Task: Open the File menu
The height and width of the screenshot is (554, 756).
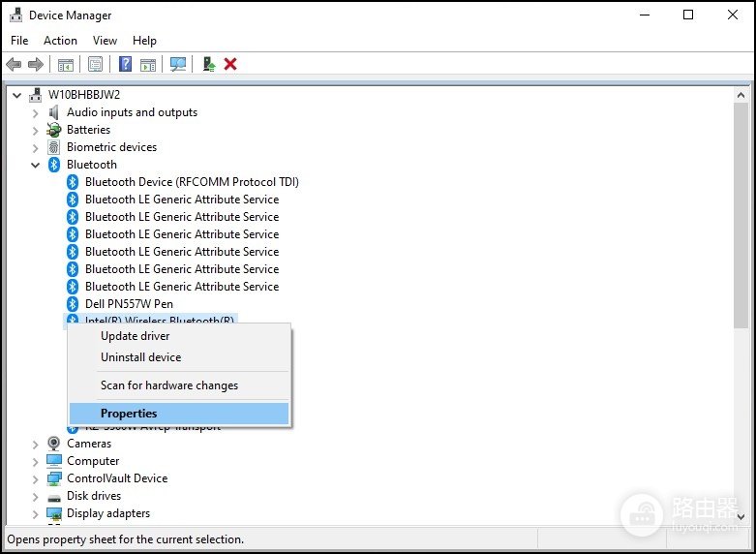Action: (19, 41)
